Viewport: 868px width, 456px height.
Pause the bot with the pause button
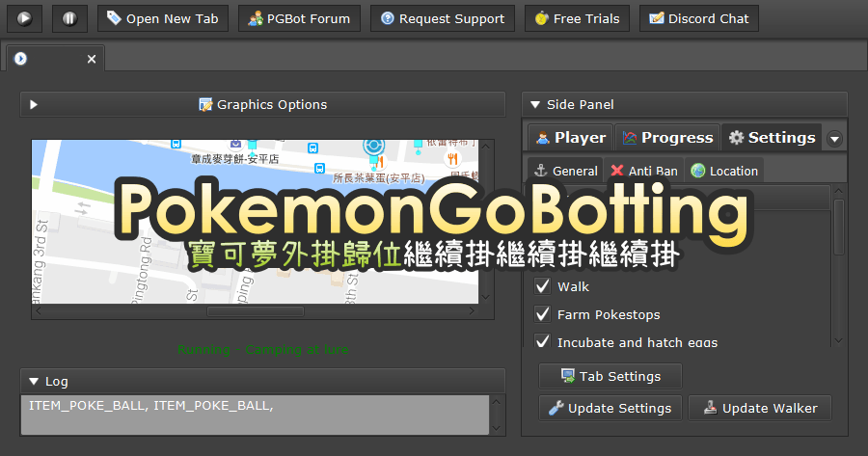click(69, 19)
